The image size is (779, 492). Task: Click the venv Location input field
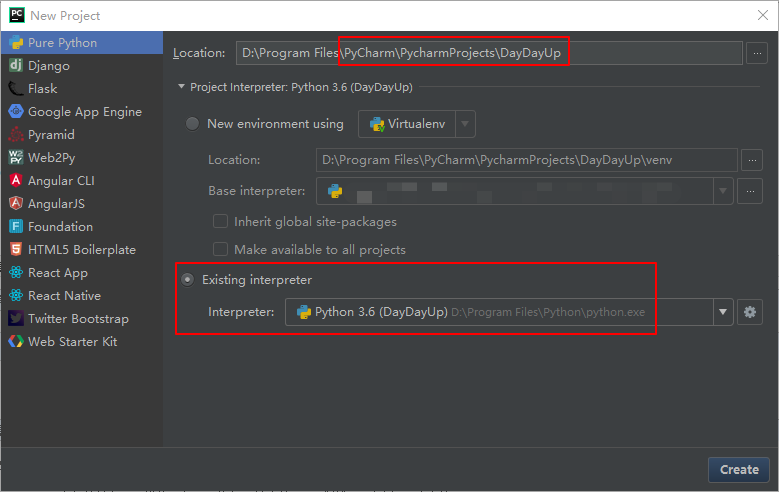pyautogui.click(x=527, y=160)
